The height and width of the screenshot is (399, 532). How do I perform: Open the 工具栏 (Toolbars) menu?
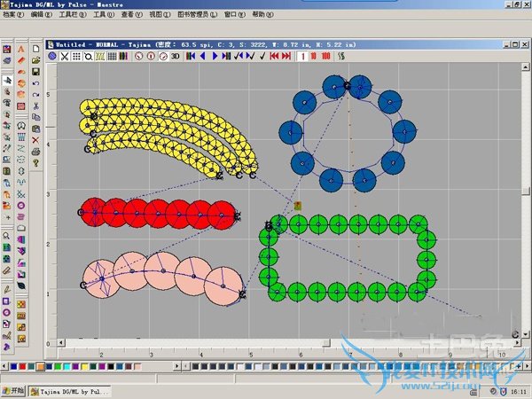(73, 14)
